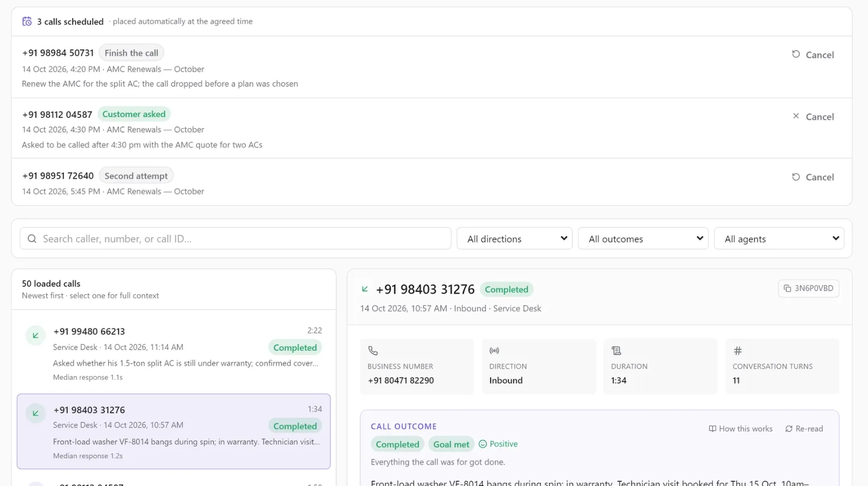
Task: Open the All directions dropdown
Action: point(514,238)
